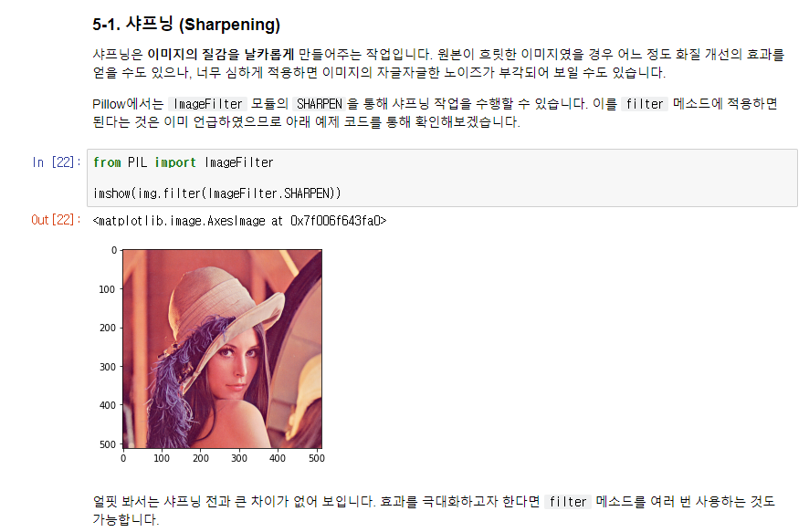Click the 'import' keyword in the code cell

pos(175,162)
